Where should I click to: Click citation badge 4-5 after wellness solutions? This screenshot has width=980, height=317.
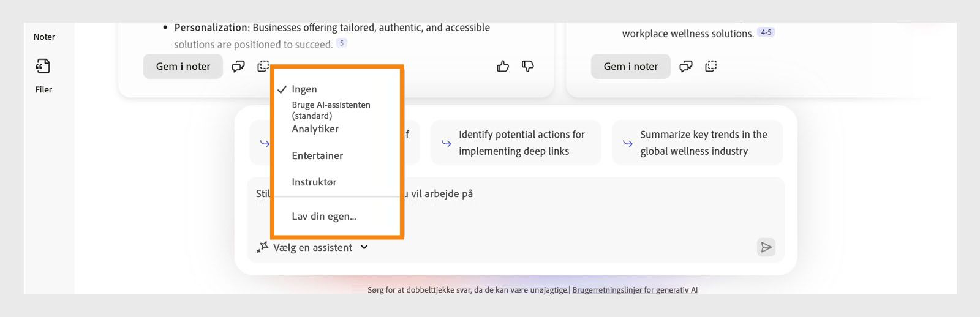(766, 32)
